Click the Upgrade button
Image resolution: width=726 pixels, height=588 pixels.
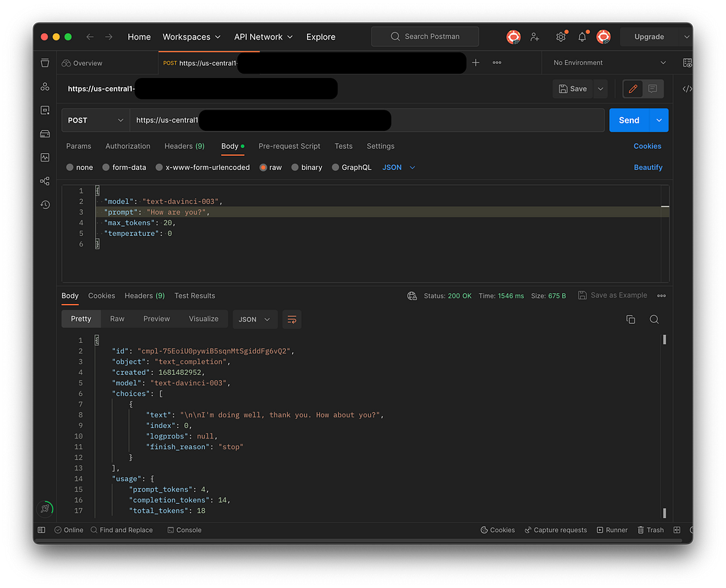pyautogui.click(x=649, y=37)
